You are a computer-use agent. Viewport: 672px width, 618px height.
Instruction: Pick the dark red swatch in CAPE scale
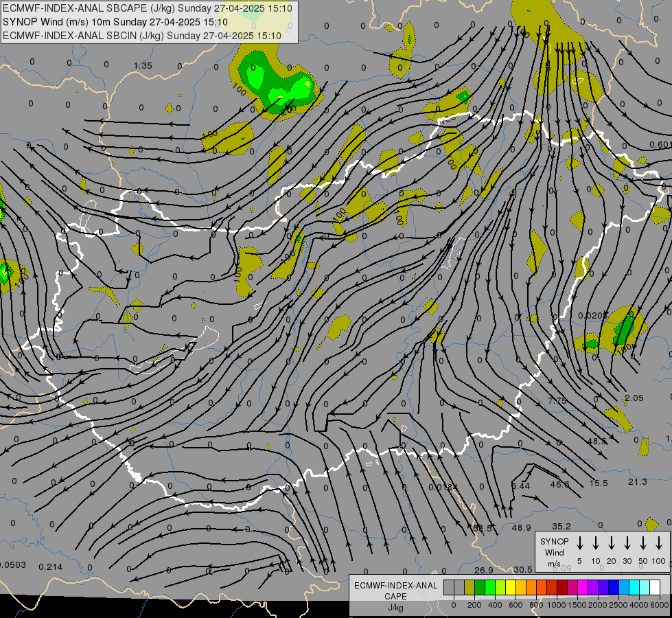(x=562, y=588)
